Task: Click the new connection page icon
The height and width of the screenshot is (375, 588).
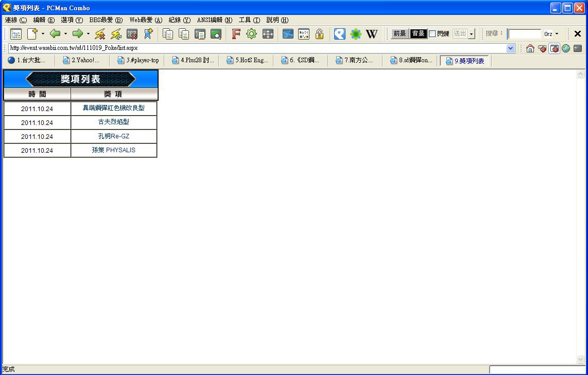Action: [x=32, y=34]
